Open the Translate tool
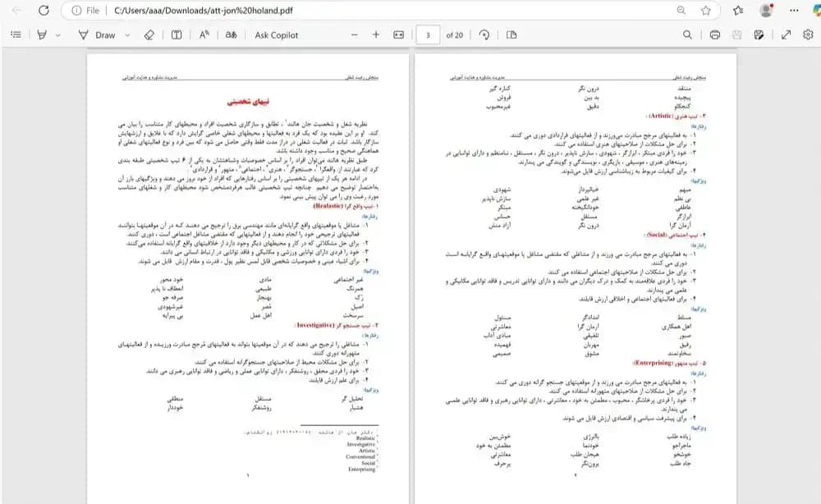This screenshot has height=504, width=821. [231, 35]
